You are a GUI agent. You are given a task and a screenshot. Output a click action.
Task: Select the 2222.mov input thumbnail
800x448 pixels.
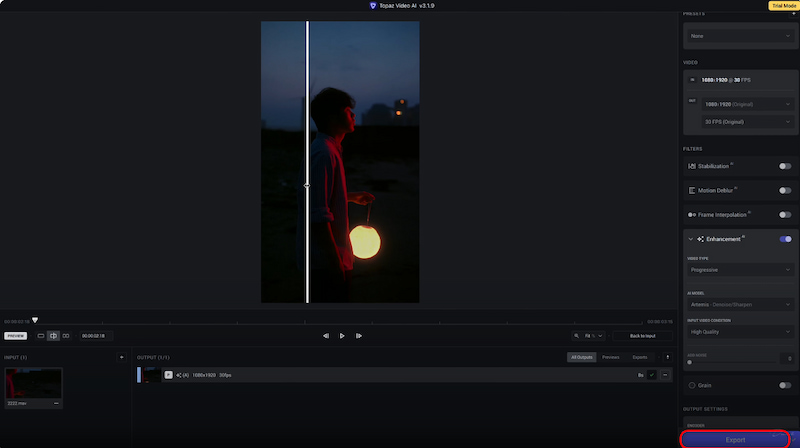coord(33,384)
